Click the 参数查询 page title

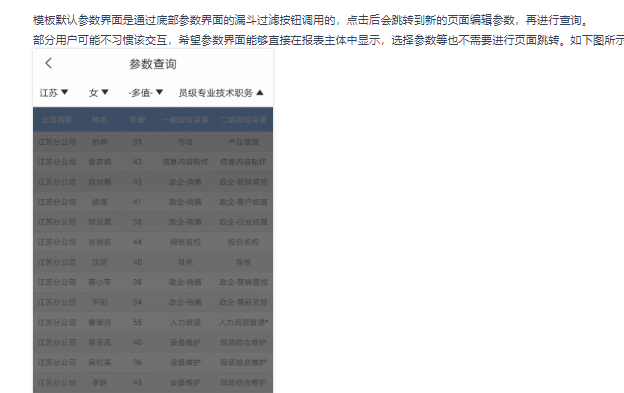pyautogui.click(x=153, y=64)
